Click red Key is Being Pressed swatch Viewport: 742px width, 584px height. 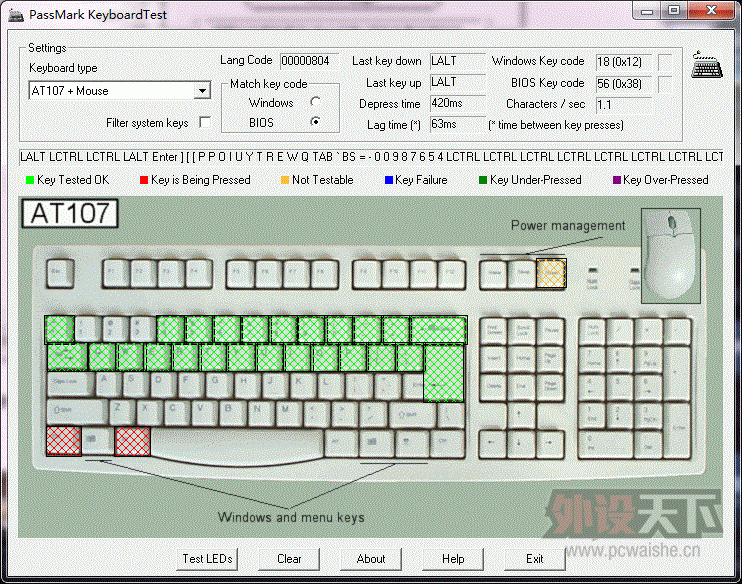coord(144,180)
